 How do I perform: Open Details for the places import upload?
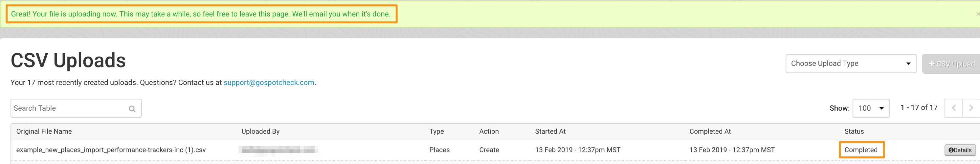point(960,150)
